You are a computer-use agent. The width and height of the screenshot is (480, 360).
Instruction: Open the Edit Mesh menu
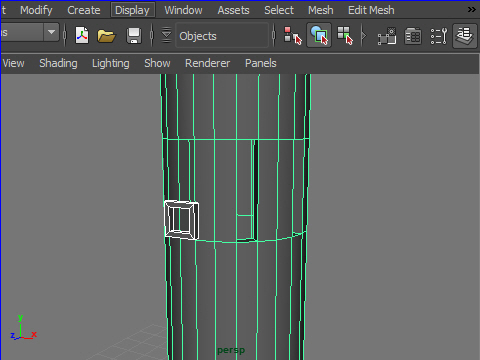pos(371,10)
